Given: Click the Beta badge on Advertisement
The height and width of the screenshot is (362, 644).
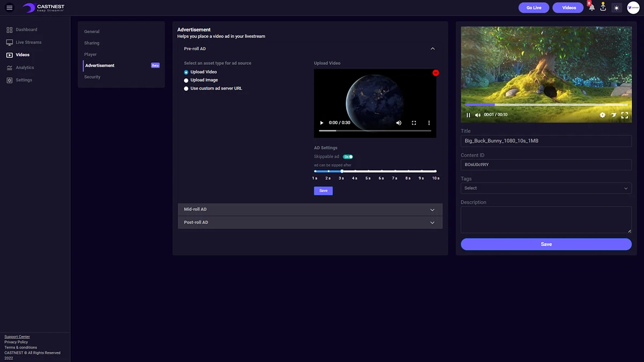Looking at the screenshot, I should [x=155, y=65].
